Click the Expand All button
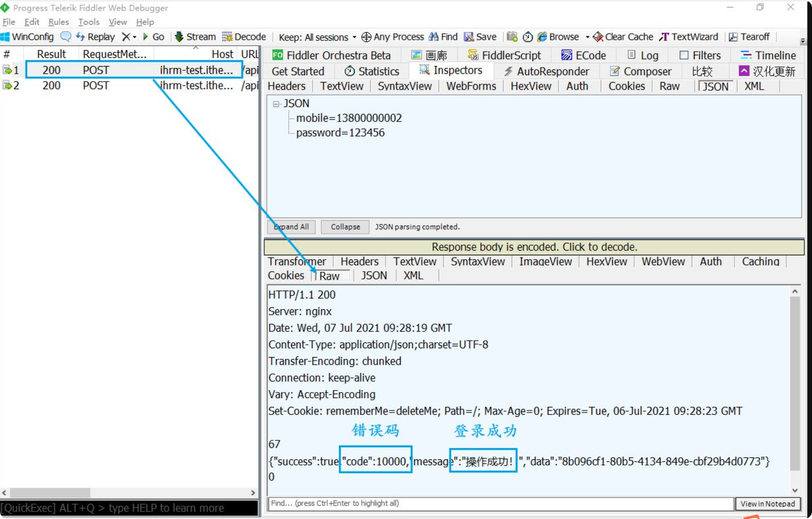The width and height of the screenshot is (812, 519). click(x=291, y=227)
